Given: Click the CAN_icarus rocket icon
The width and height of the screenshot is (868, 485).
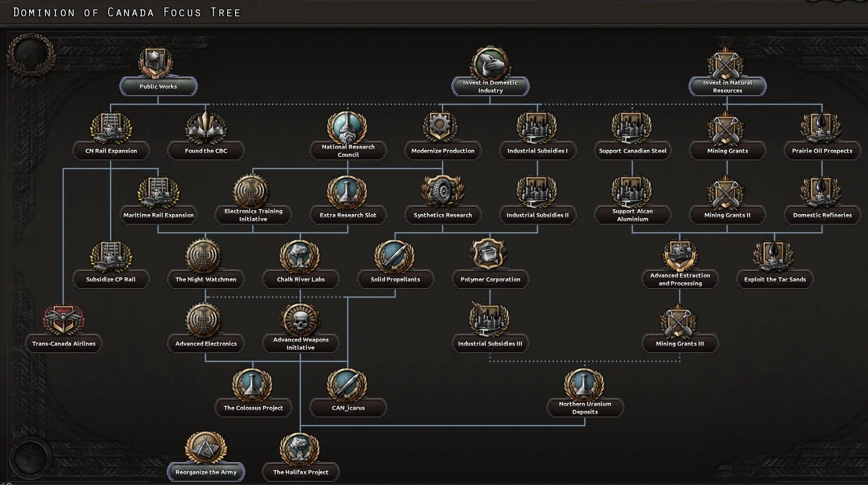Looking at the screenshot, I should click(348, 385).
